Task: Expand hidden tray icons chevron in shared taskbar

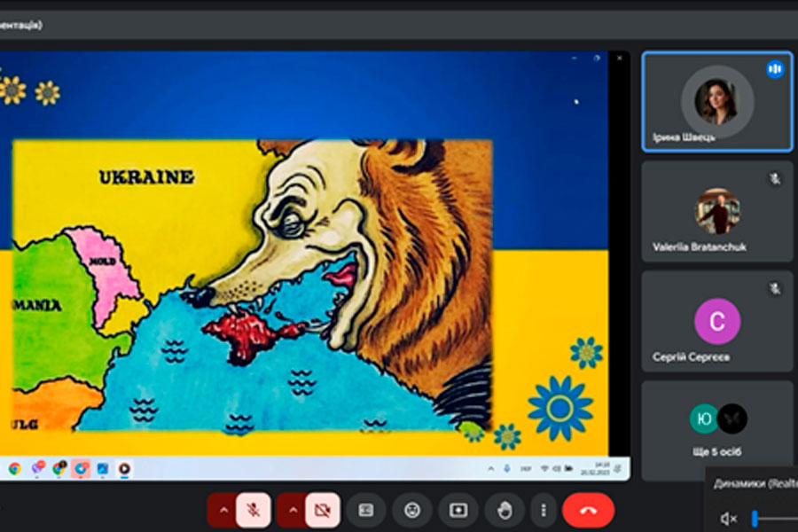Action: click(x=490, y=469)
